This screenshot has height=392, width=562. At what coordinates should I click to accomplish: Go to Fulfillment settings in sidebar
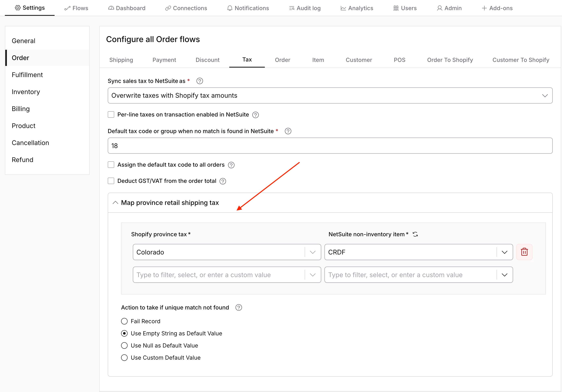pos(27,75)
